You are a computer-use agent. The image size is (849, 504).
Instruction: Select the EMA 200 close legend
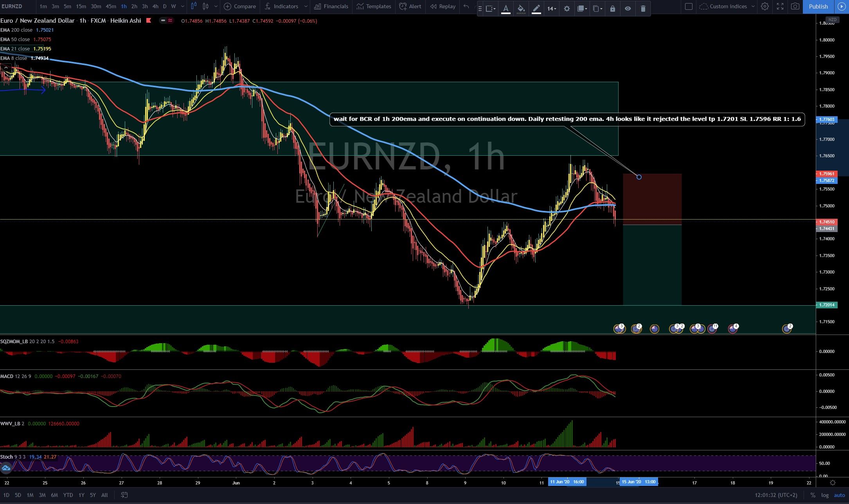tap(16, 30)
